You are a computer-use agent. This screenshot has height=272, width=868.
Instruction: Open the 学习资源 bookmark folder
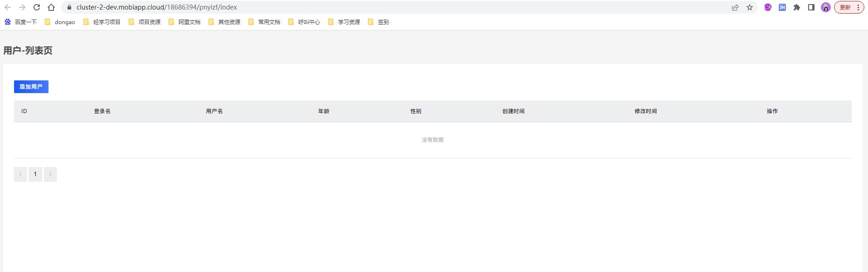tap(344, 22)
